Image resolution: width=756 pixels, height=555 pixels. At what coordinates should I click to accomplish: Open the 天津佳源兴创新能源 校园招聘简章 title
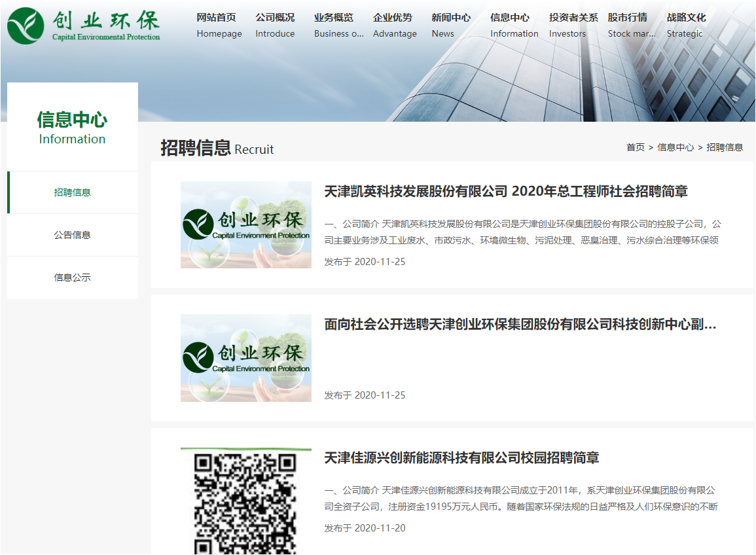[x=461, y=457]
